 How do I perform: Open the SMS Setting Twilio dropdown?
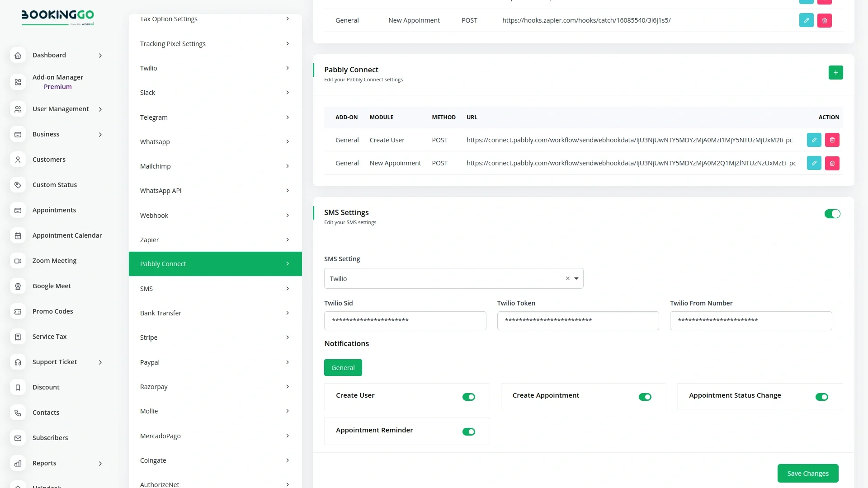tap(576, 278)
